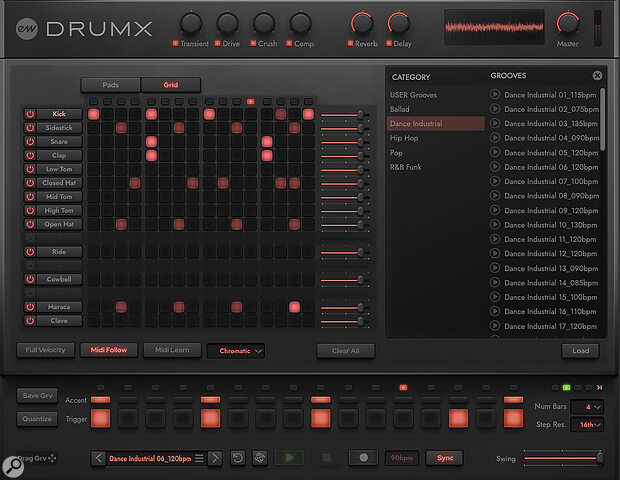Close the groove browser panel
The height and width of the screenshot is (480, 620).
point(597,76)
